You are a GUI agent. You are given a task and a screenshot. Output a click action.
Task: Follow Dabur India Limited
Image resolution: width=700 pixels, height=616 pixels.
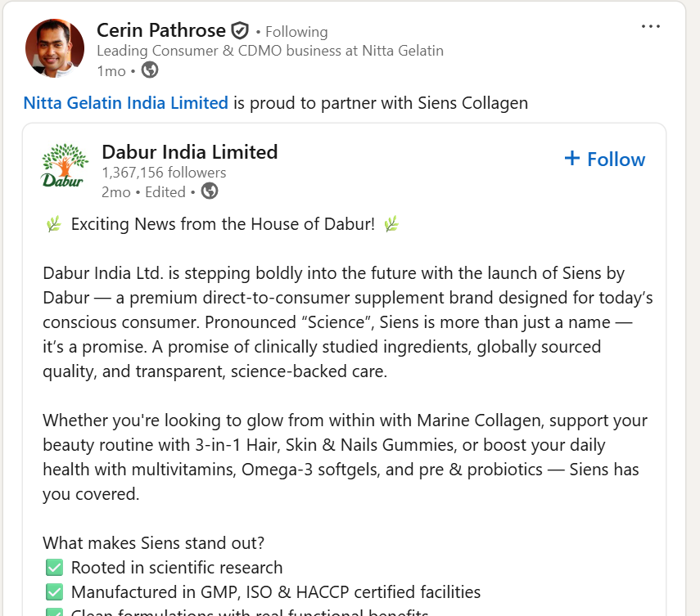pos(605,160)
